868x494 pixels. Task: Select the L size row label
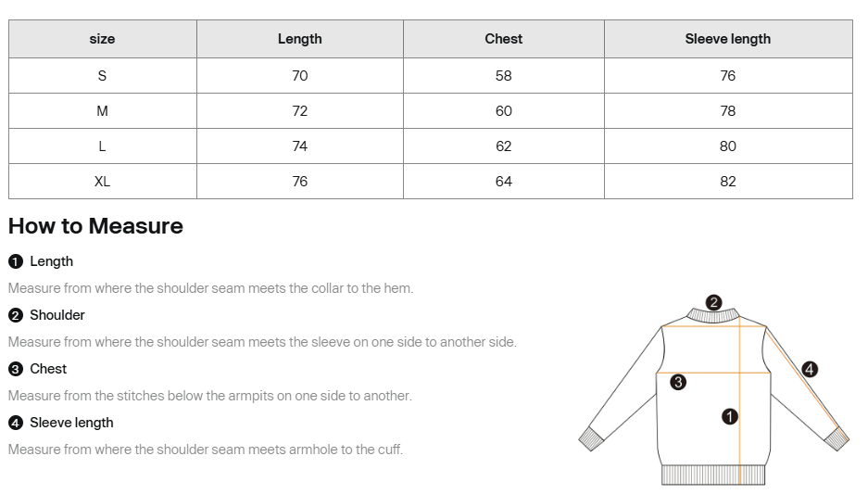click(102, 146)
